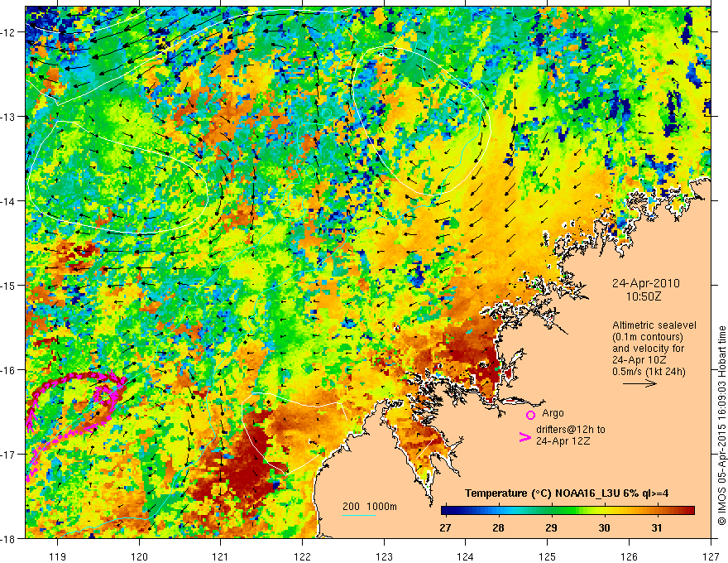728x563 pixels.
Task: Click the '24-Apr 12Z' legend text
Action: pyautogui.click(x=563, y=440)
